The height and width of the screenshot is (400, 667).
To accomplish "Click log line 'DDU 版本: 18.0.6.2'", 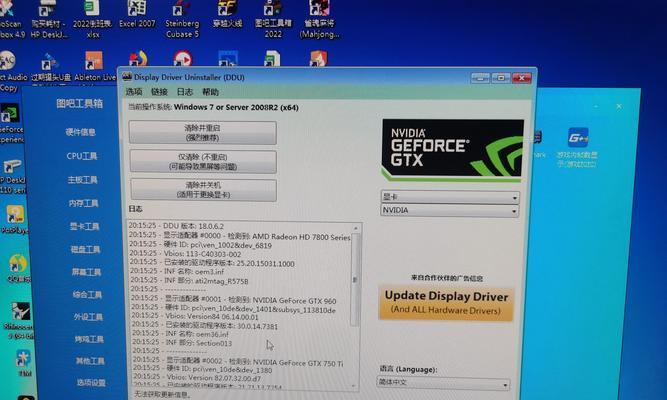I will 176,226.
